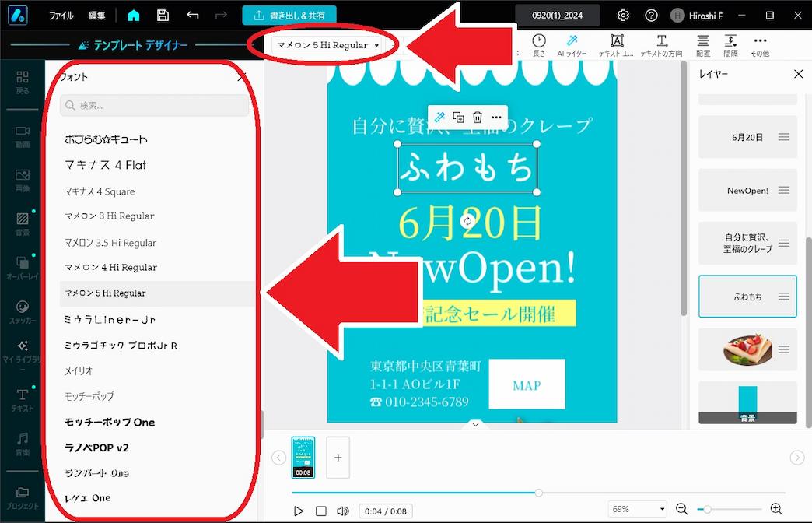The image size is (812, 523).
Task: Open 配置 alignment options
Action: coord(703,45)
